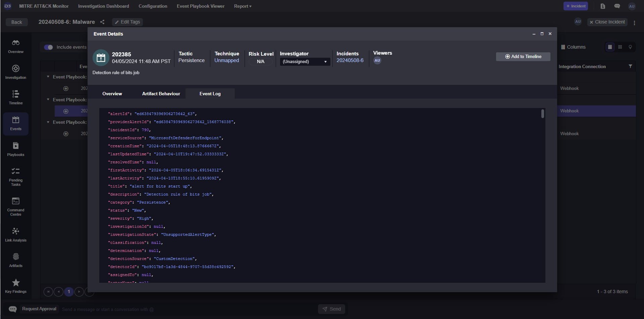The image size is (644, 319).
Task: Collapse the third Event Playbook group
Action: (48, 122)
